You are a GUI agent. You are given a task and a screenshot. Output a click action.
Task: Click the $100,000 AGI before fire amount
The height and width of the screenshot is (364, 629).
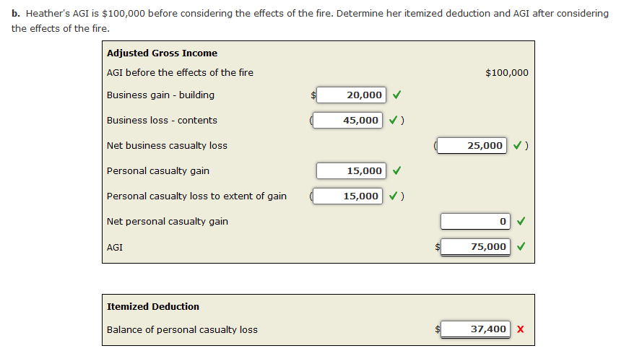click(x=507, y=73)
